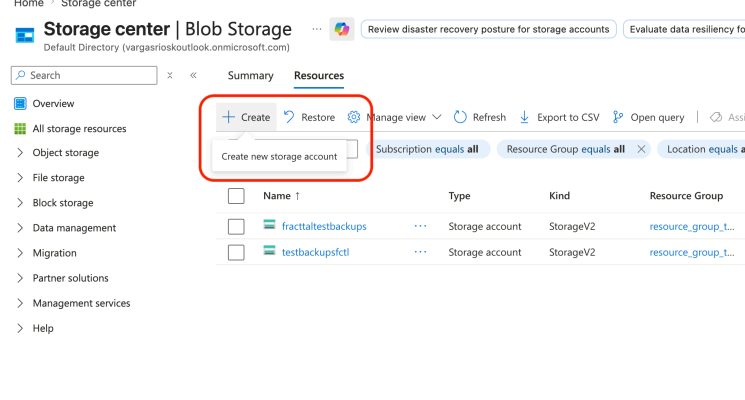Click the Create plus icon

228,117
